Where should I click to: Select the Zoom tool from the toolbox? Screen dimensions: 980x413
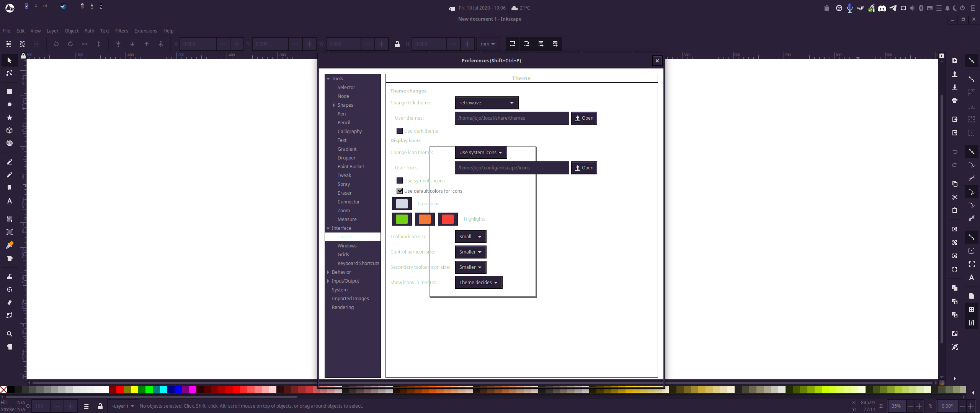point(10,333)
